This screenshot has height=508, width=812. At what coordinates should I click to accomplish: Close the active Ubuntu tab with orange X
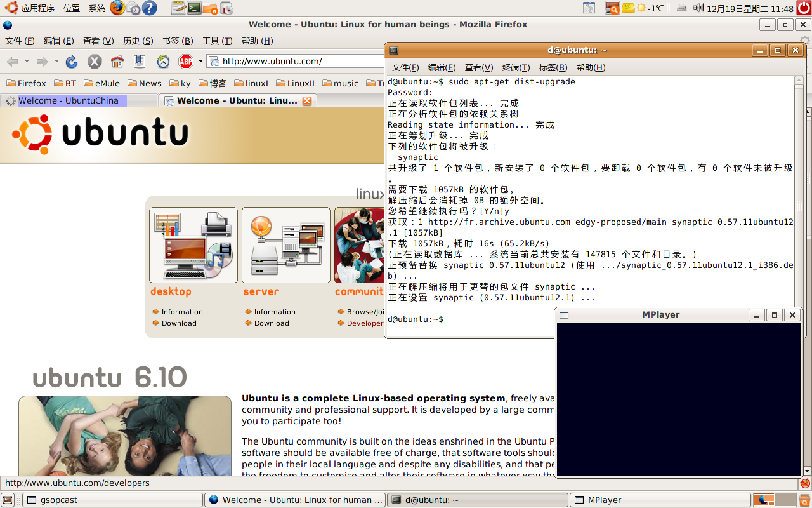tap(307, 100)
